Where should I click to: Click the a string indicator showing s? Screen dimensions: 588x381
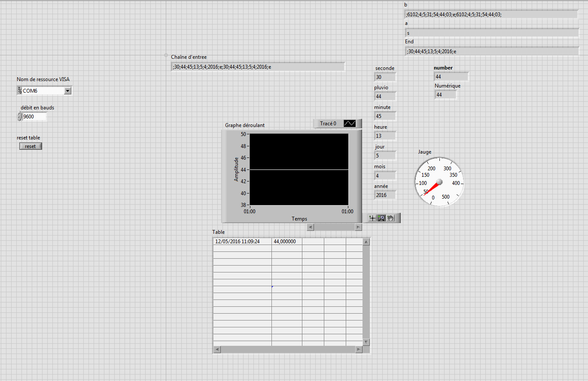coord(492,33)
